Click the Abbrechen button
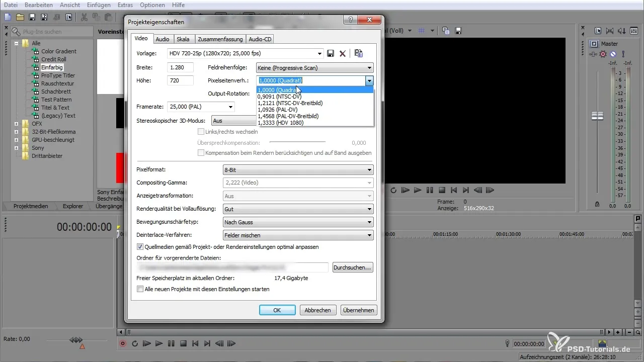644x362 pixels. tap(318, 310)
